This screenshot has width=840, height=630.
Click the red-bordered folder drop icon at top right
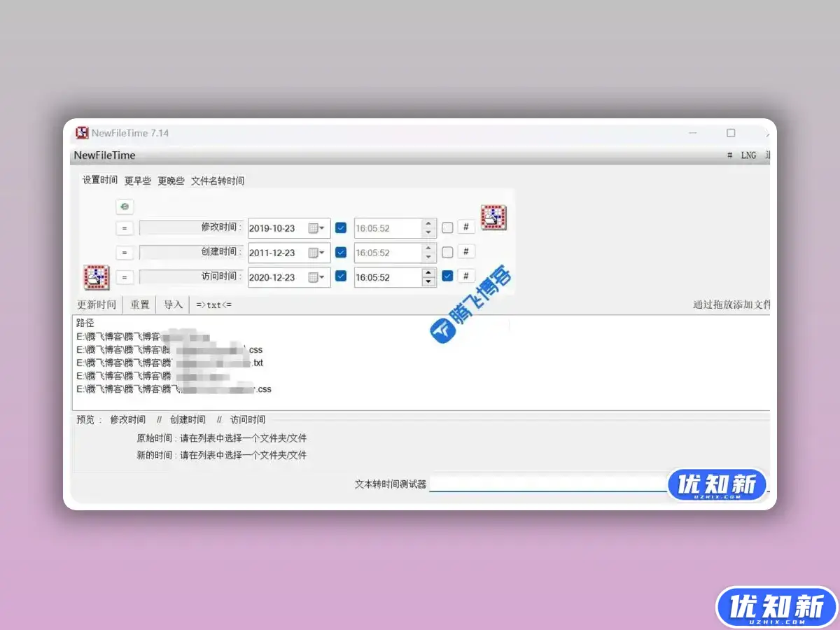[x=493, y=217]
